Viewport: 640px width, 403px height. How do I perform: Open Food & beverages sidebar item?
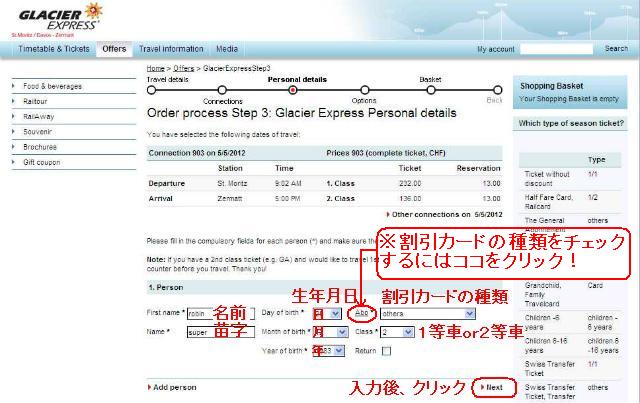52,86
